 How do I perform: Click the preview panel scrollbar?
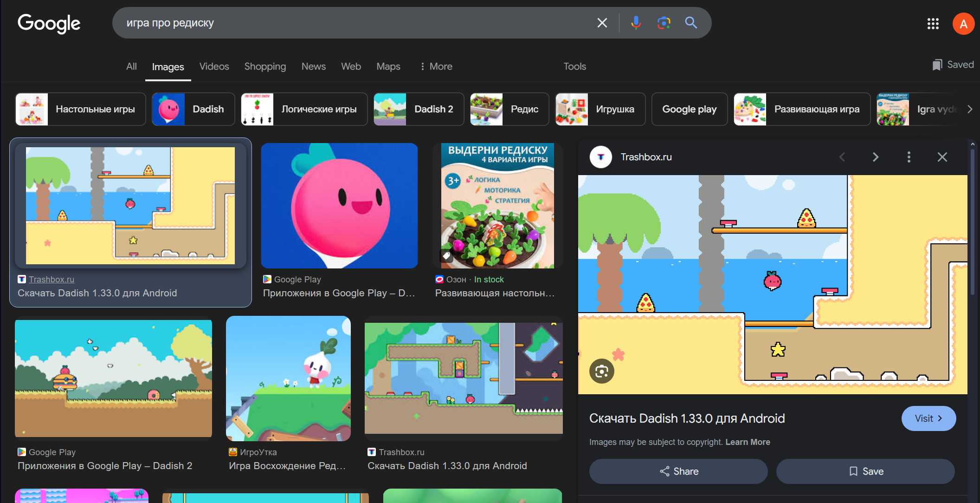973,223
